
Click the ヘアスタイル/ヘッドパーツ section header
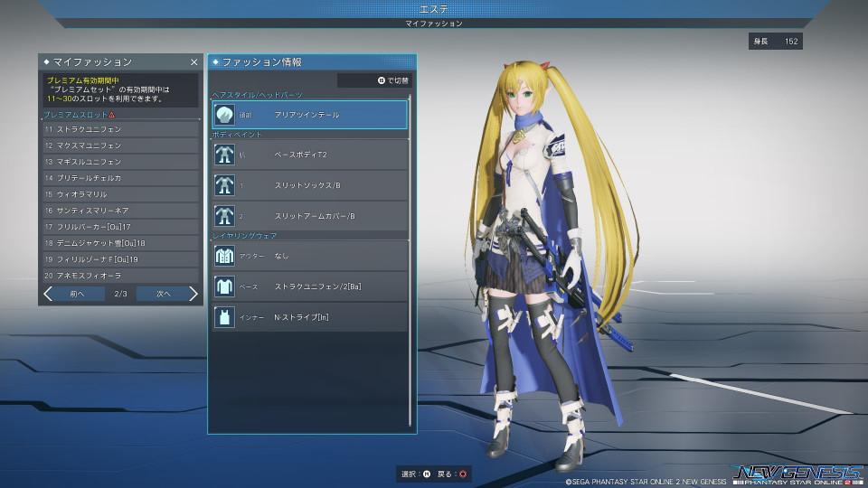258,95
